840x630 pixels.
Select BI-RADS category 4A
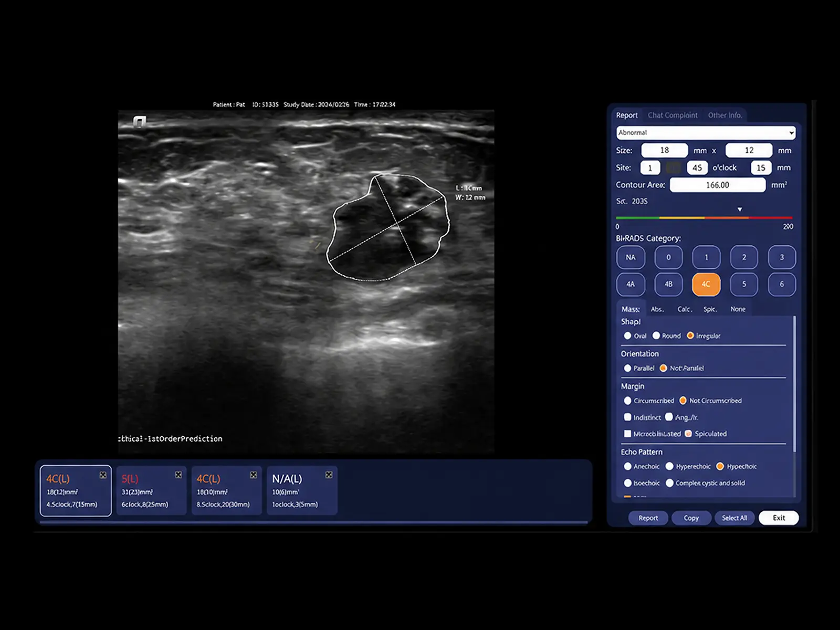tap(631, 285)
